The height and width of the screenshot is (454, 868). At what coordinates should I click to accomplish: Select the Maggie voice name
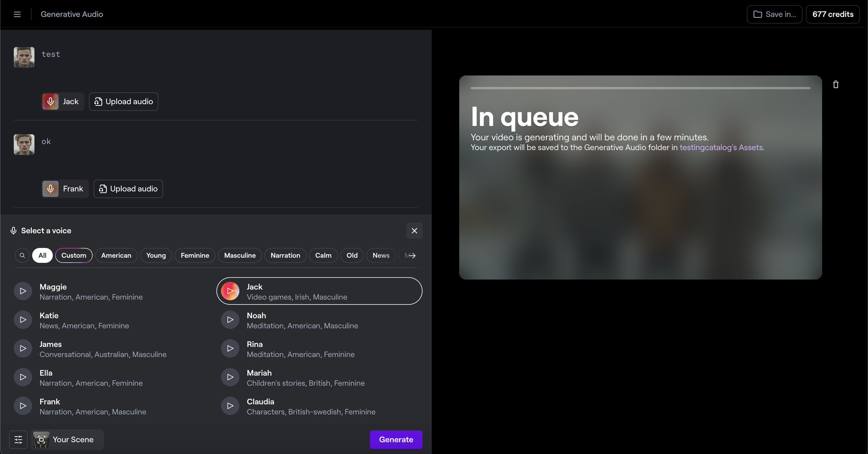click(53, 287)
